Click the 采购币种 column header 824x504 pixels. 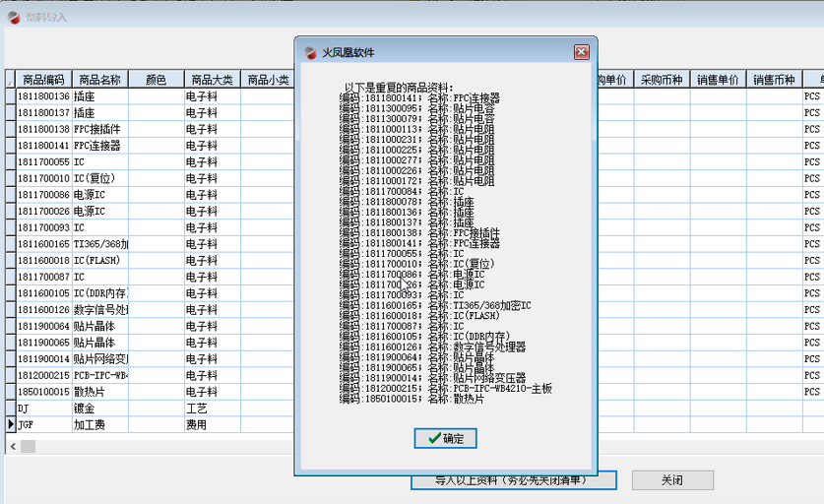[x=662, y=80]
